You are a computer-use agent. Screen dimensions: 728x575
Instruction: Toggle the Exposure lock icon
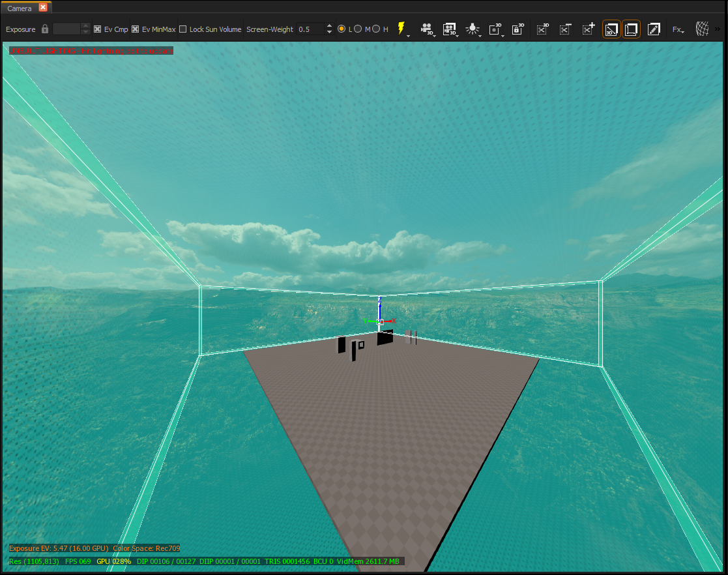pyautogui.click(x=45, y=29)
